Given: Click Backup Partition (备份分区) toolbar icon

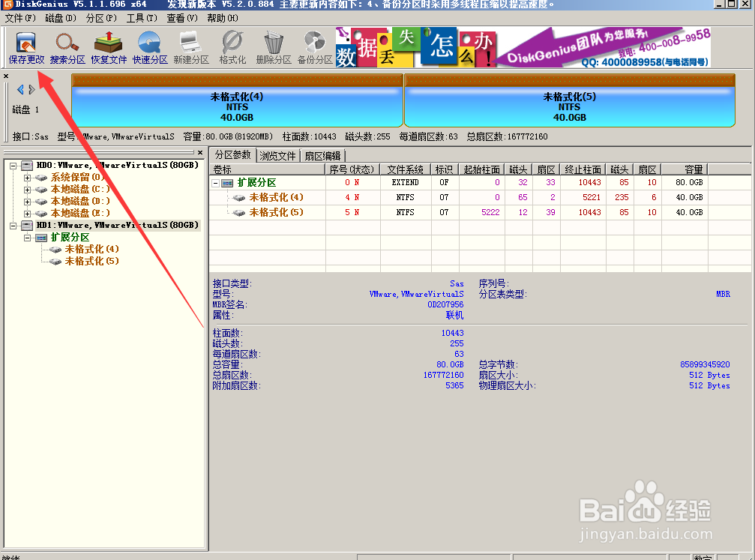Looking at the screenshot, I should (315, 48).
